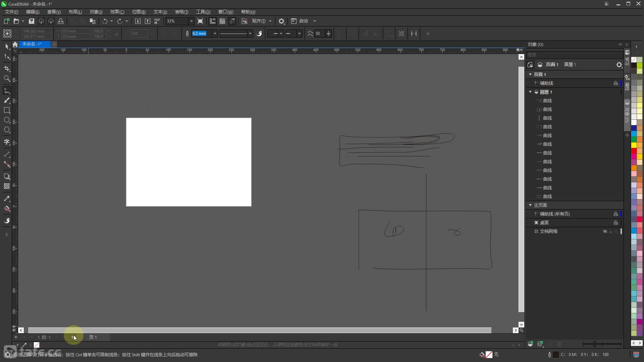Click the Save disk icon

[31, 21]
